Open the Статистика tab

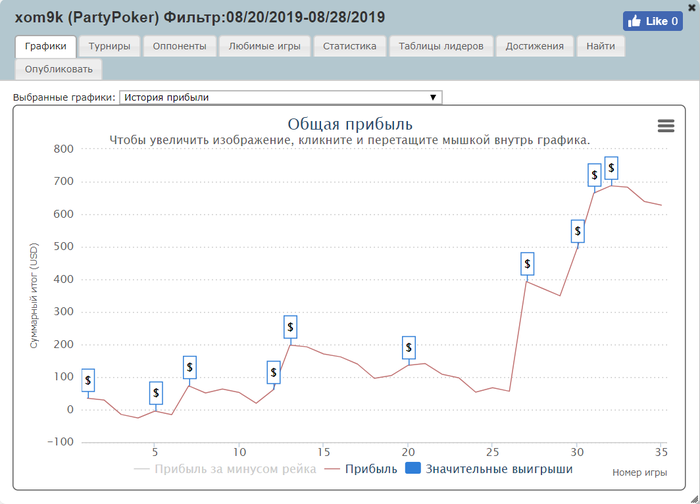click(x=350, y=46)
